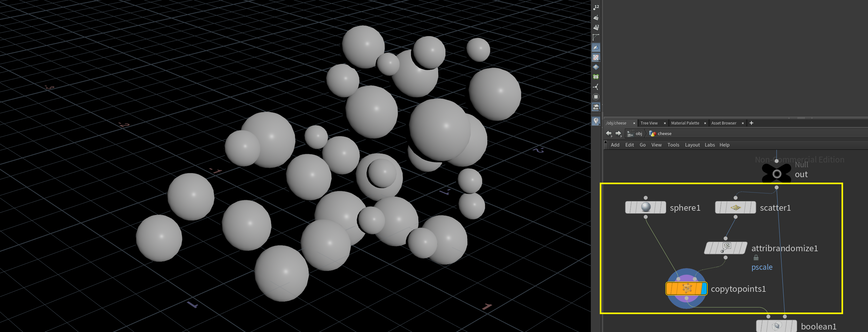
Task: Open the landscape reference image dropdown icon
Action: 596,107
